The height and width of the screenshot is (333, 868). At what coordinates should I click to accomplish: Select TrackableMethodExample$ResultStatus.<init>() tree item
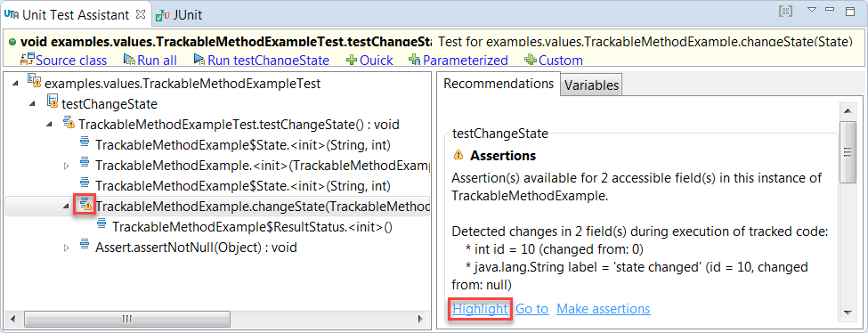[x=252, y=227]
